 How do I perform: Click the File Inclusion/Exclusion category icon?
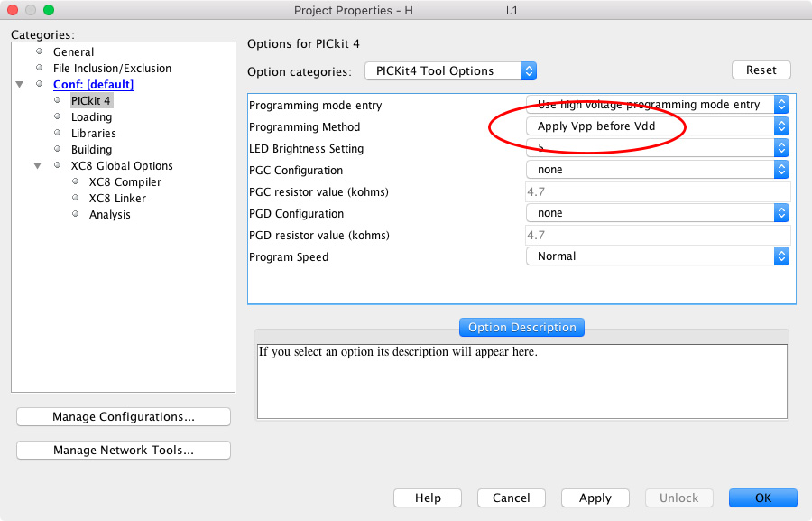tap(40, 68)
